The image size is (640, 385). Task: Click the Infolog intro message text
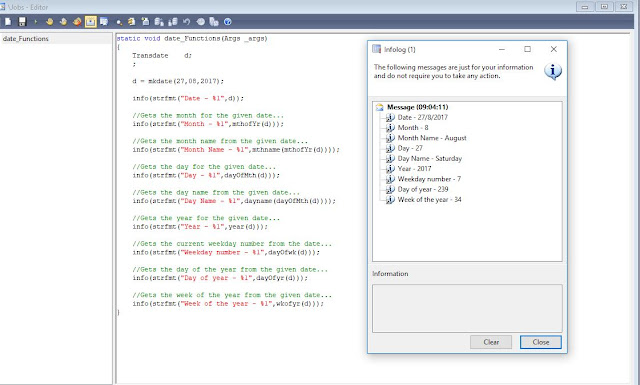(453, 71)
